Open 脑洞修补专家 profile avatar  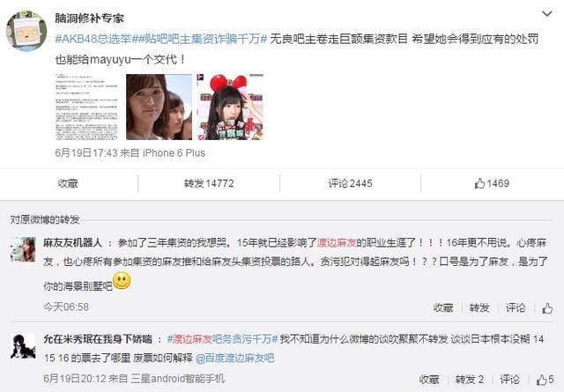(26, 31)
